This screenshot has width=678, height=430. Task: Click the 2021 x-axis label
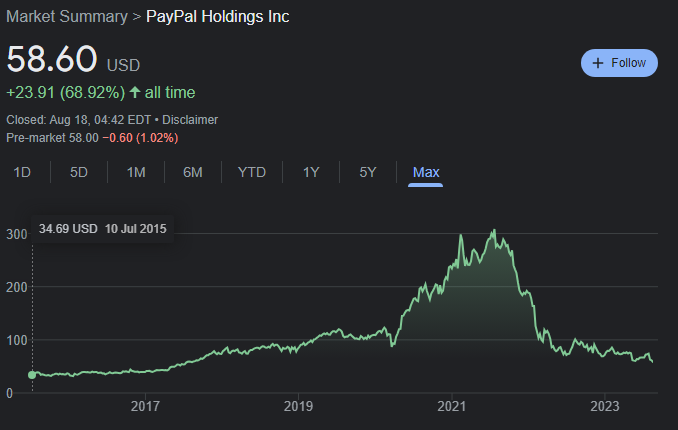click(452, 406)
